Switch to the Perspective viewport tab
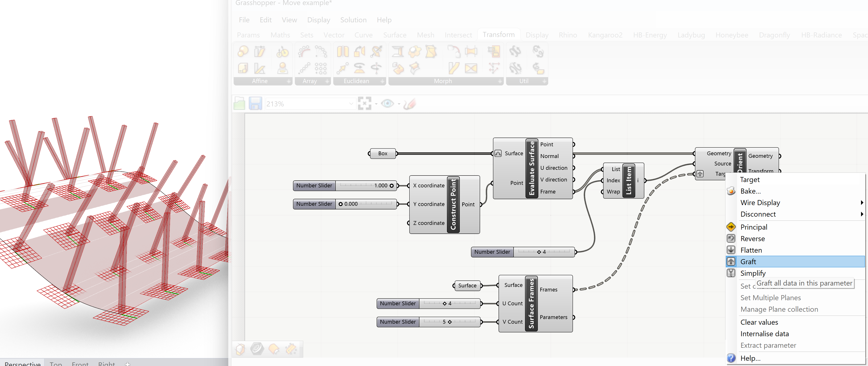The image size is (868, 366). click(x=23, y=363)
